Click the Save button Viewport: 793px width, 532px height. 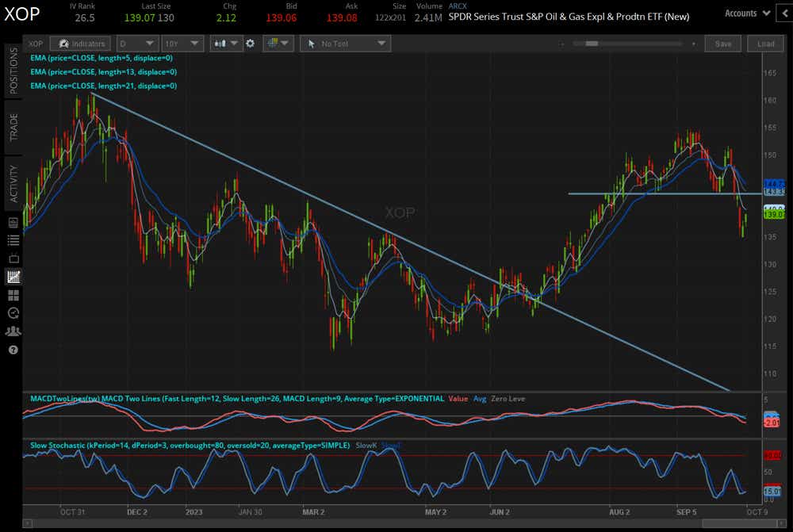click(723, 44)
